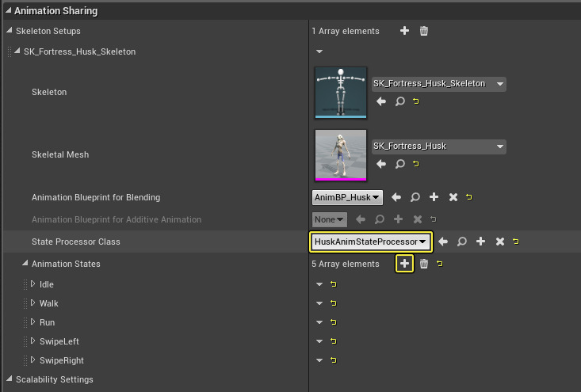
Task: Add a new Animation States array element
Action: (x=404, y=264)
